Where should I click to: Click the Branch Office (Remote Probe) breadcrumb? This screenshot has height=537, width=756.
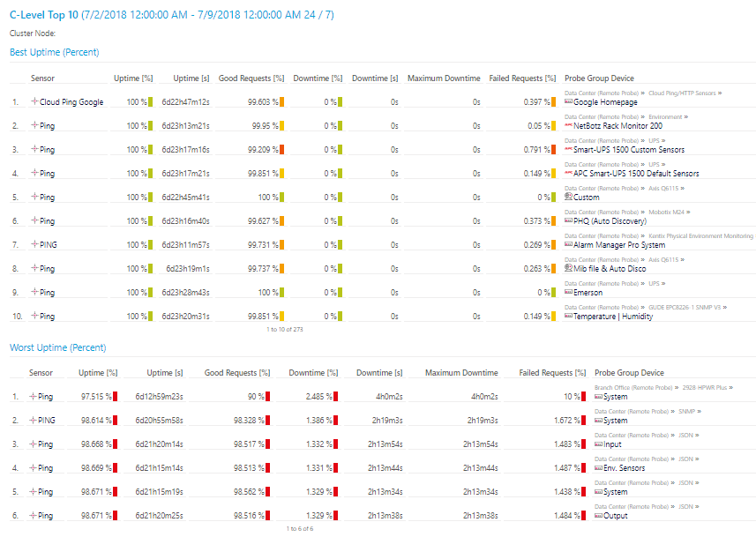[x=633, y=388]
